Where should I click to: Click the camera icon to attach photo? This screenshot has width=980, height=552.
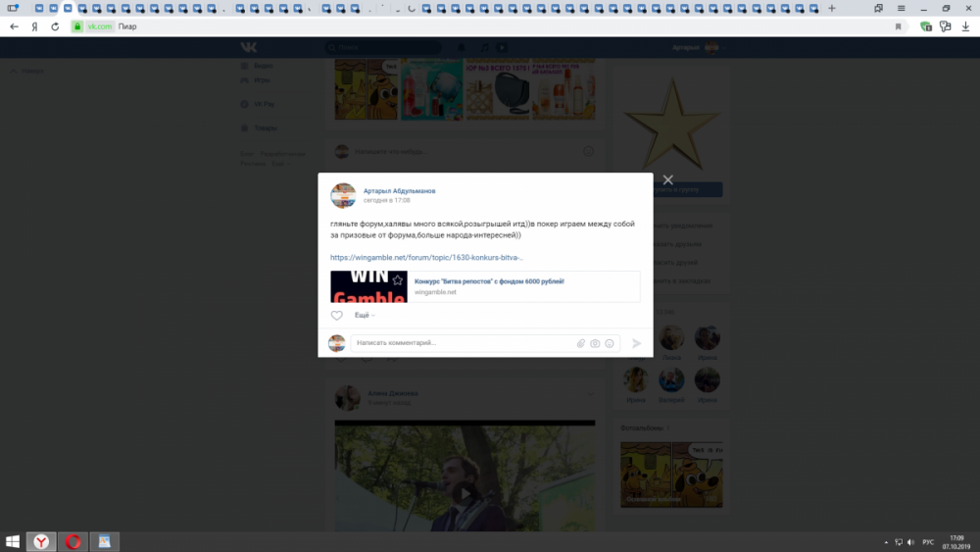click(x=595, y=343)
